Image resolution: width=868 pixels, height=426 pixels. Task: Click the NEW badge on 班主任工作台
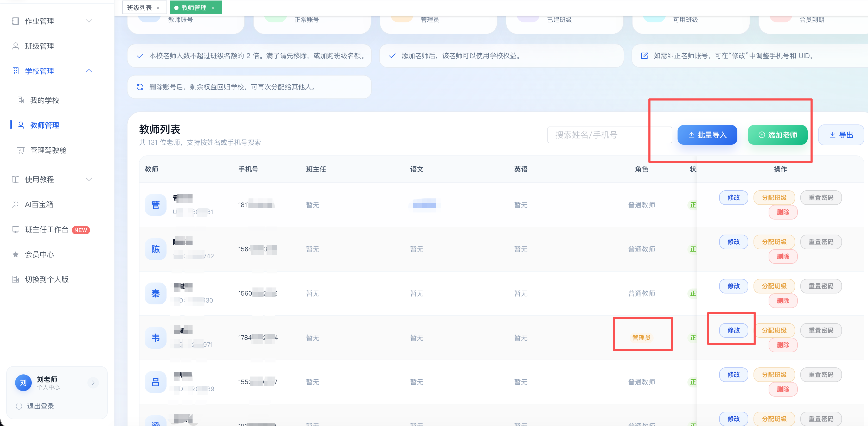point(81,230)
